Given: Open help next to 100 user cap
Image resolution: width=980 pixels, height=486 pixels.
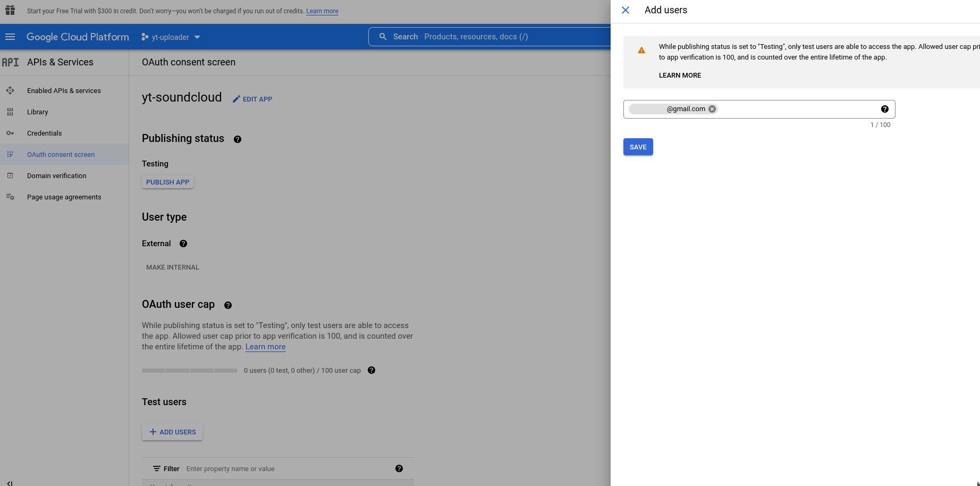Looking at the screenshot, I should pyautogui.click(x=371, y=370).
